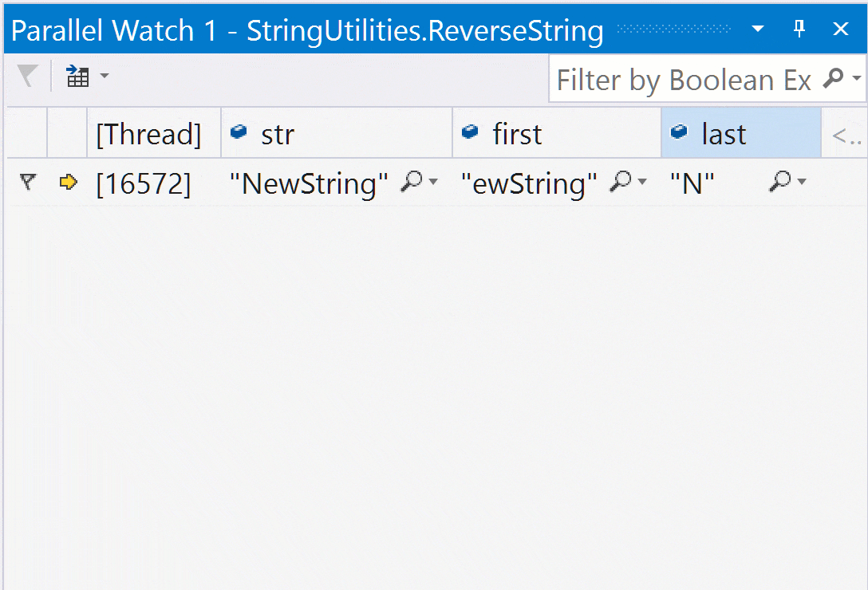Toggle the show only flagged threads filter icon

coord(27,77)
